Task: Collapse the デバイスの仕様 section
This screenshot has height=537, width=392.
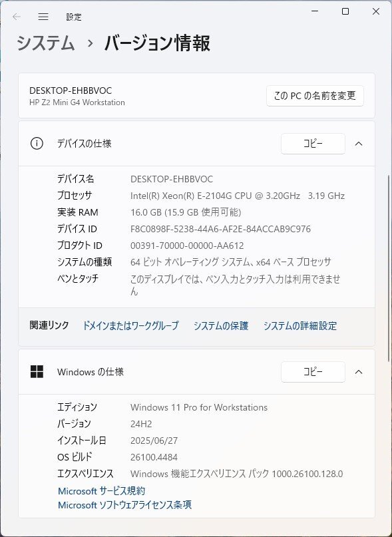Action: tap(359, 144)
